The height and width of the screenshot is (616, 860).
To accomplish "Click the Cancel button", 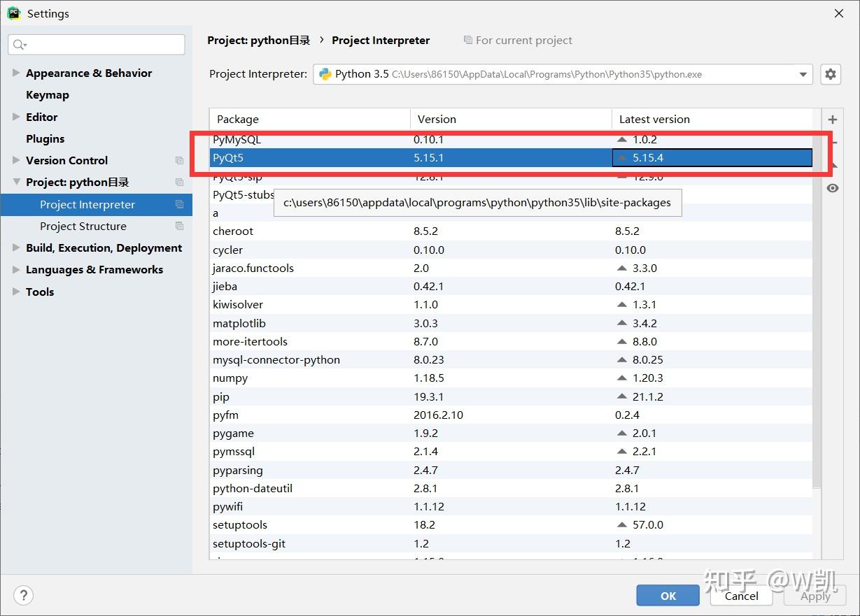I will 740,595.
